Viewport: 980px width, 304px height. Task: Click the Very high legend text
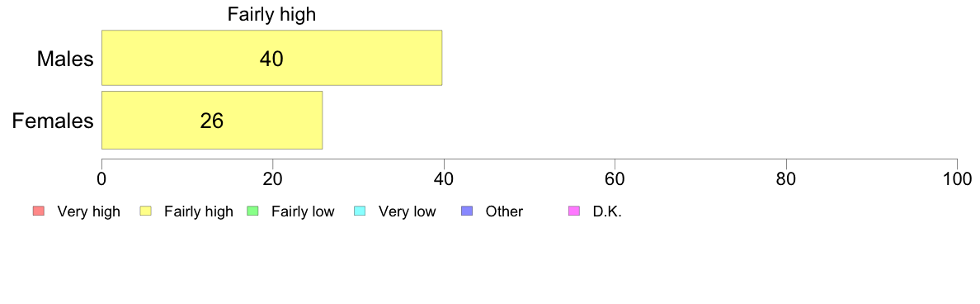pos(89,212)
